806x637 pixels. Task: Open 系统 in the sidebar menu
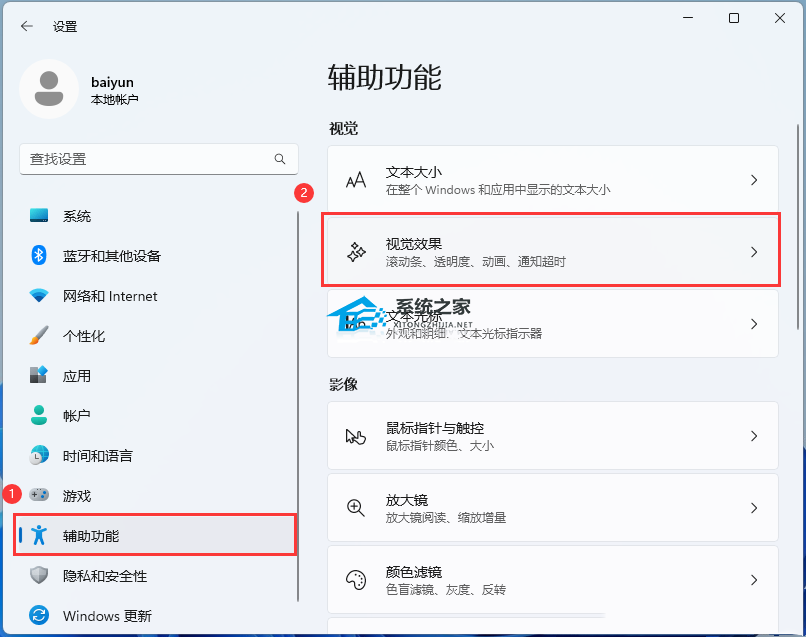click(x=77, y=216)
